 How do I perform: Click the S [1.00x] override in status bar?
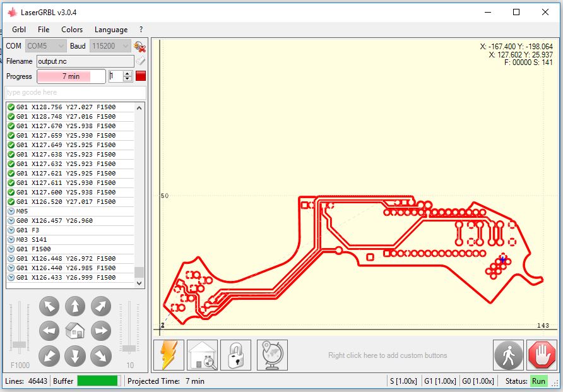403,381
